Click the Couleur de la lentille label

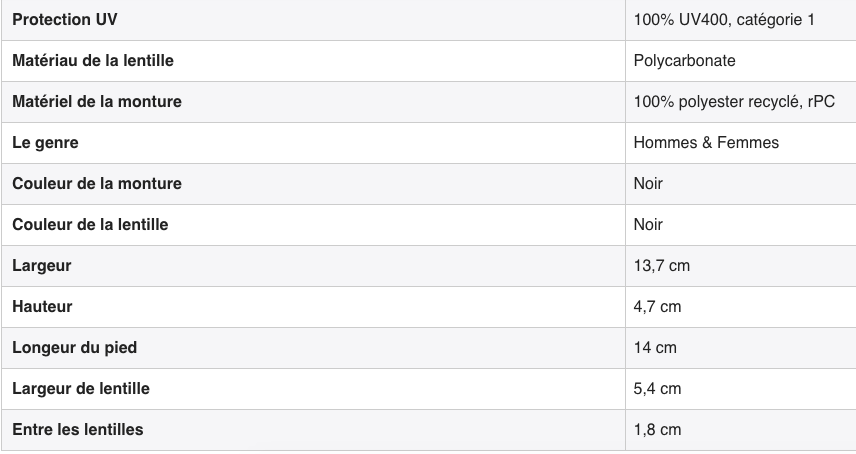[x=90, y=224]
